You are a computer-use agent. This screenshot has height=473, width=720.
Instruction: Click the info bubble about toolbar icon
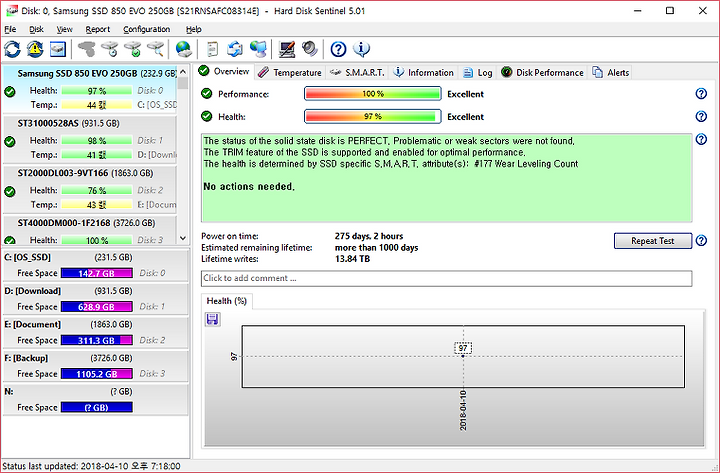pyautogui.click(x=361, y=49)
